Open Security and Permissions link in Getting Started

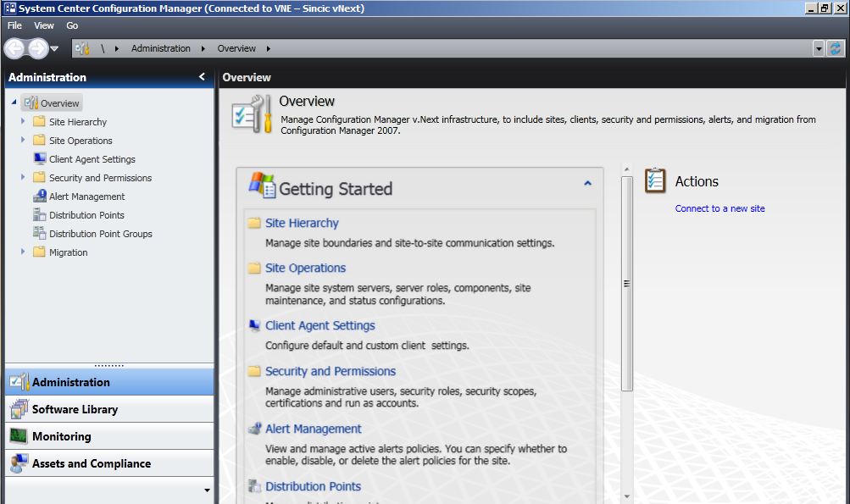click(331, 371)
